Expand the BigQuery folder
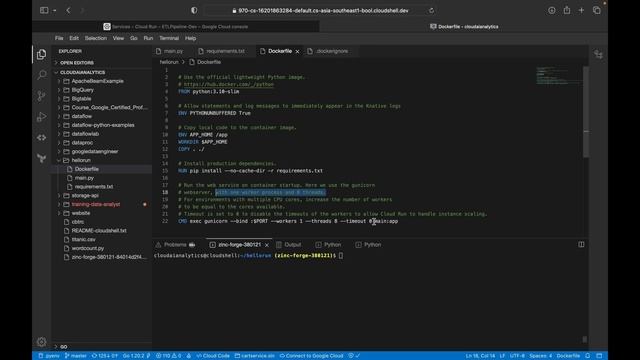Image resolution: width=640 pixels, height=360 pixels. 82,90
